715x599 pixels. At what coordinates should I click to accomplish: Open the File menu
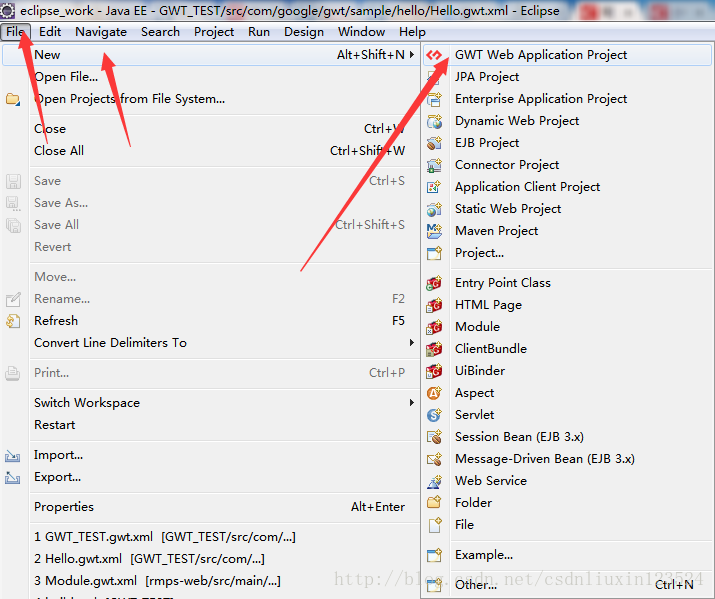click(x=16, y=31)
